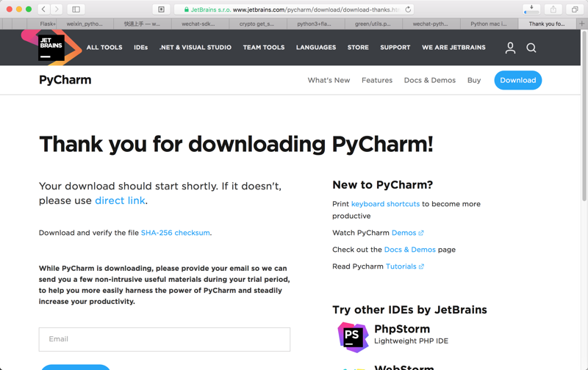Screen dimensions: 588x370
Task: Toggle the Safari sidebar
Action: tap(76, 10)
